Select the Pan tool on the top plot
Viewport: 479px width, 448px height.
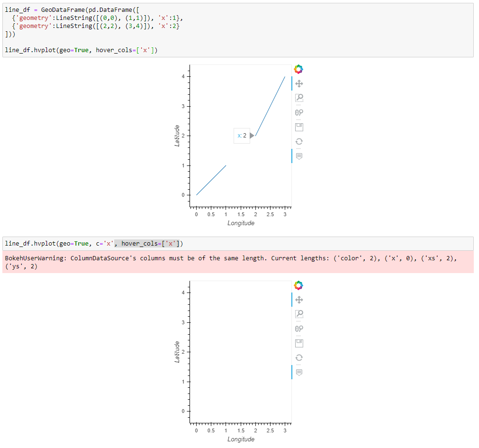click(298, 83)
